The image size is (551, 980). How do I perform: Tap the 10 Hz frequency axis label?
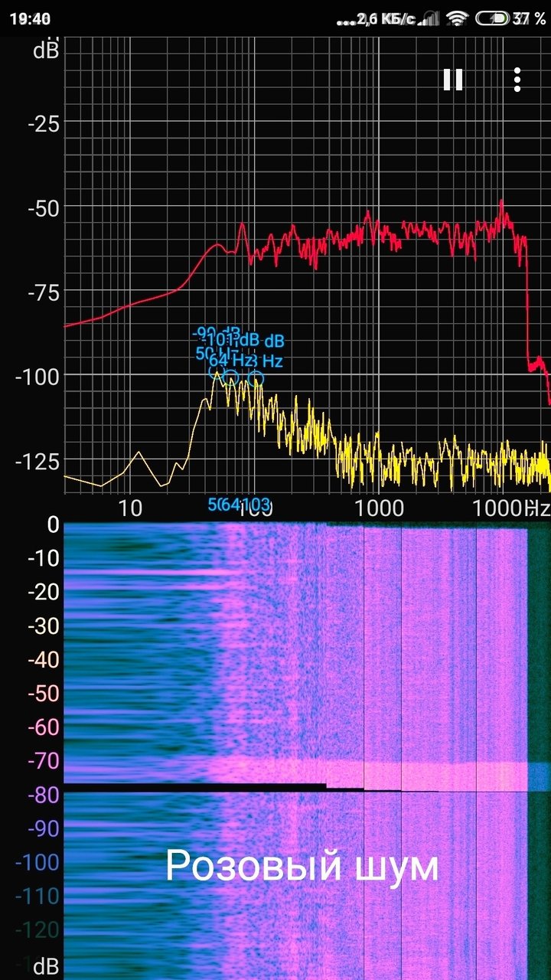coord(131,508)
